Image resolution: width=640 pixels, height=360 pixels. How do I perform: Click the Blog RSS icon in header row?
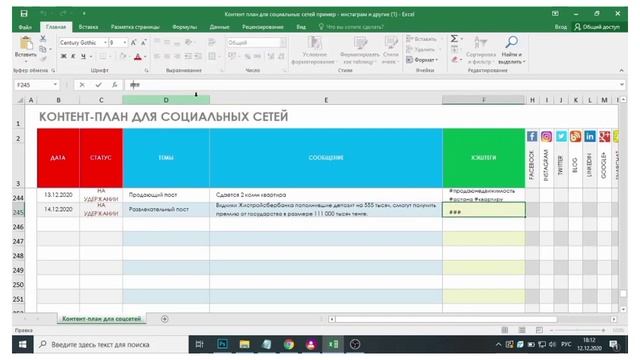pyautogui.click(x=576, y=136)
